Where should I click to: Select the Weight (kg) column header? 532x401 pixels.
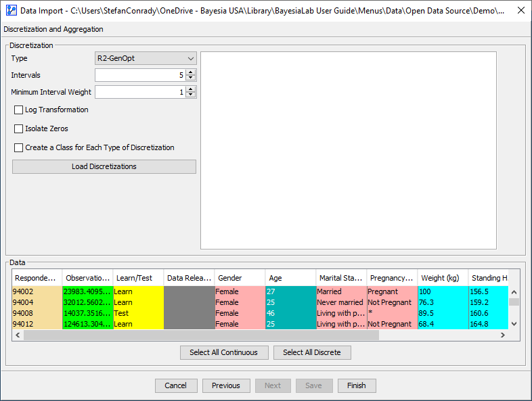point(443,278)
